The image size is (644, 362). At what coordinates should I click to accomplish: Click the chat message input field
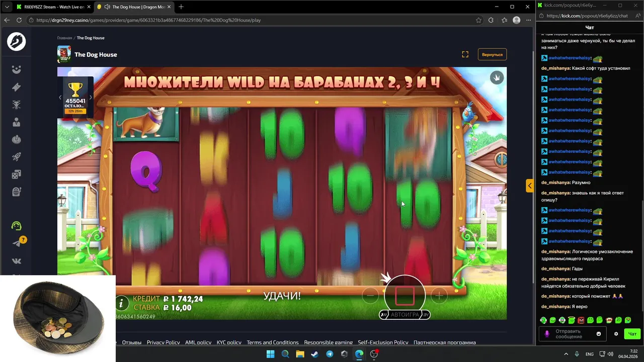(573, 334)
